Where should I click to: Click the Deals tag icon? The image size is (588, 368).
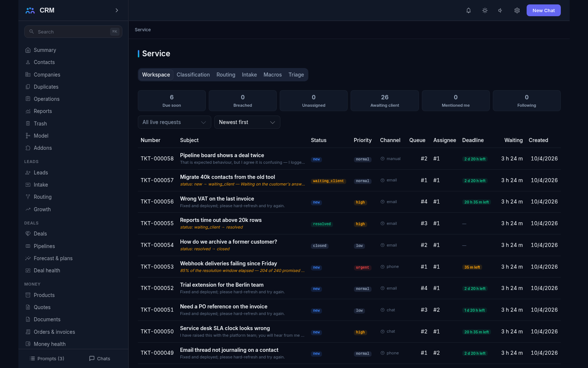point(28,234)
